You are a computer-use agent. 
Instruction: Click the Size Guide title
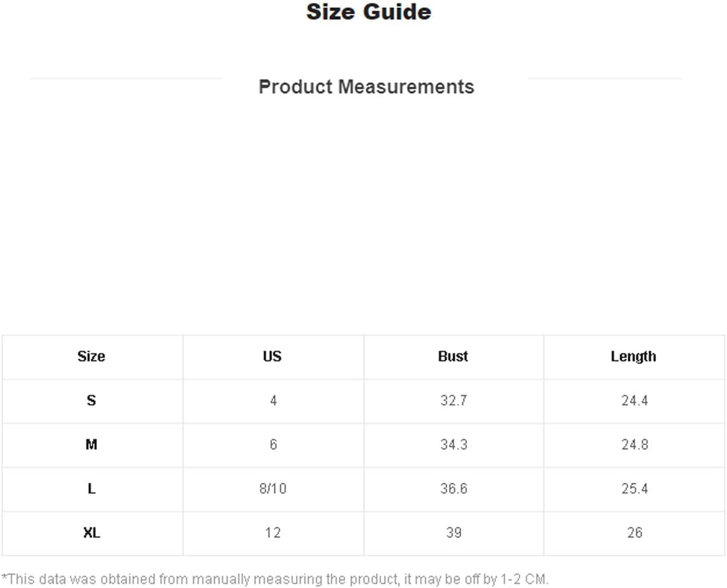[368, 12]
